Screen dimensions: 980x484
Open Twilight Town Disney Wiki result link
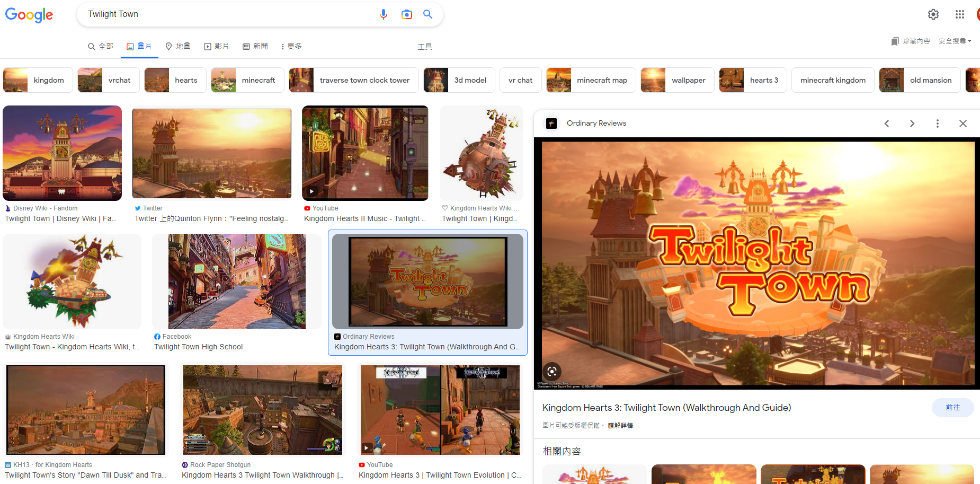(60, 218)
